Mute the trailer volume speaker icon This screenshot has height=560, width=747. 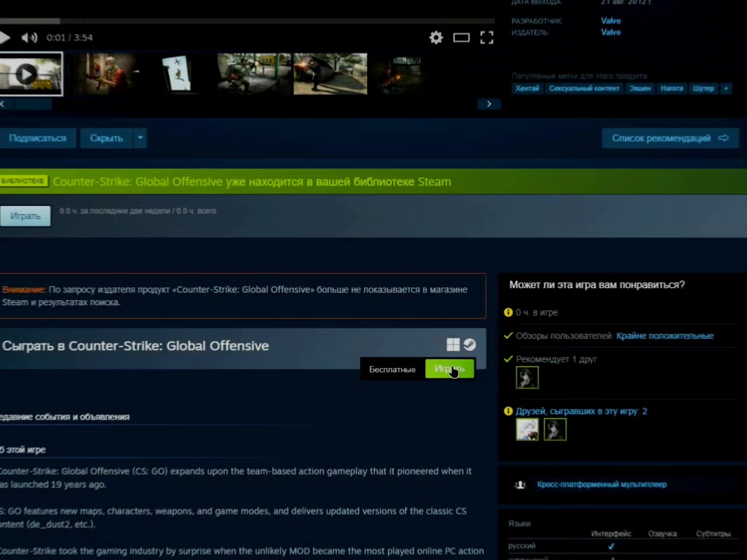(29, 38)
